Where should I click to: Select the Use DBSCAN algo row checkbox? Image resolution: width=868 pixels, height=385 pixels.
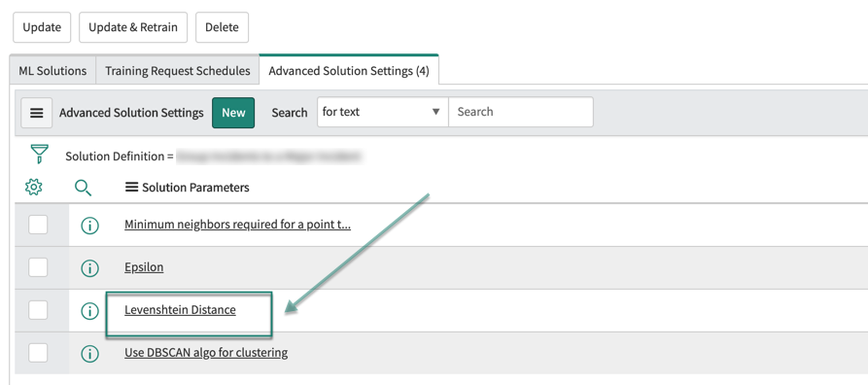point(38,352)
